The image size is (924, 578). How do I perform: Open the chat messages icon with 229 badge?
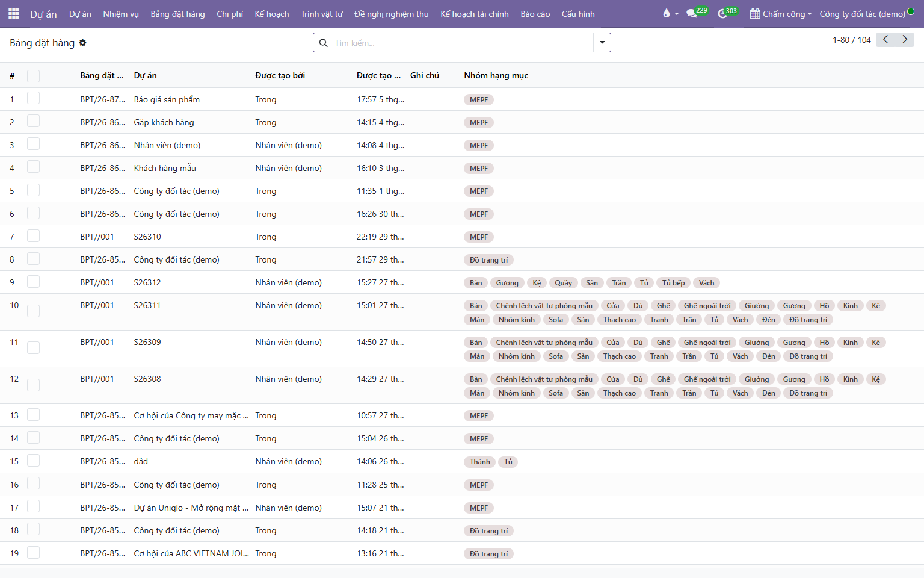coord(692,13)
